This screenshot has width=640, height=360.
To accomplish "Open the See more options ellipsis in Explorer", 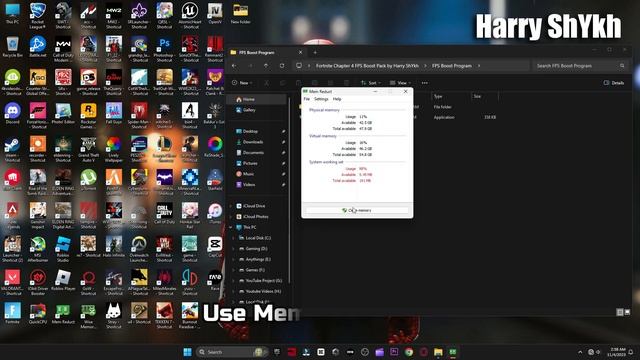I will click(x=424, y=83).
